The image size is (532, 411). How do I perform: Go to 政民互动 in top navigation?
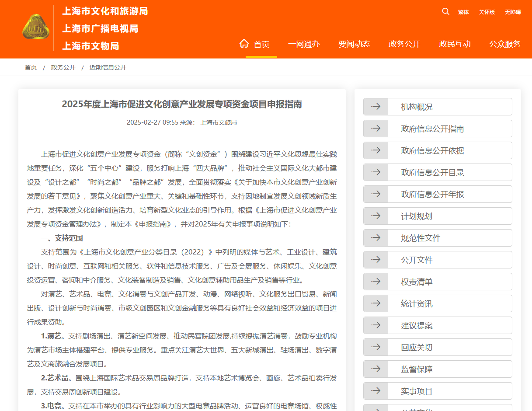455,44
